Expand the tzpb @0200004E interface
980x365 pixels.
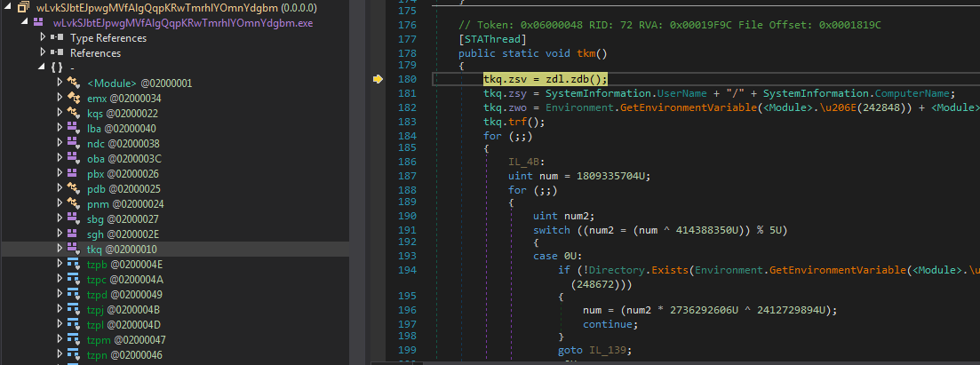(x=60, y=264)
